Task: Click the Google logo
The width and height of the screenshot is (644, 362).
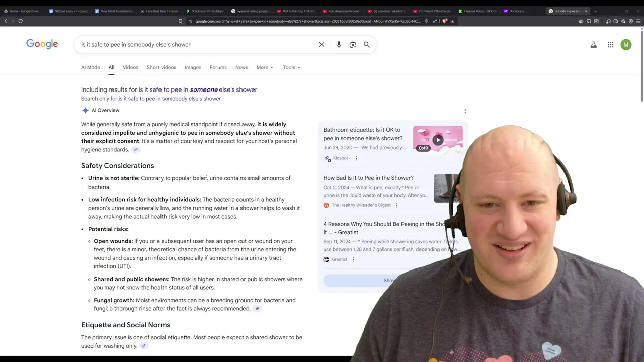Action: (42, 44)
